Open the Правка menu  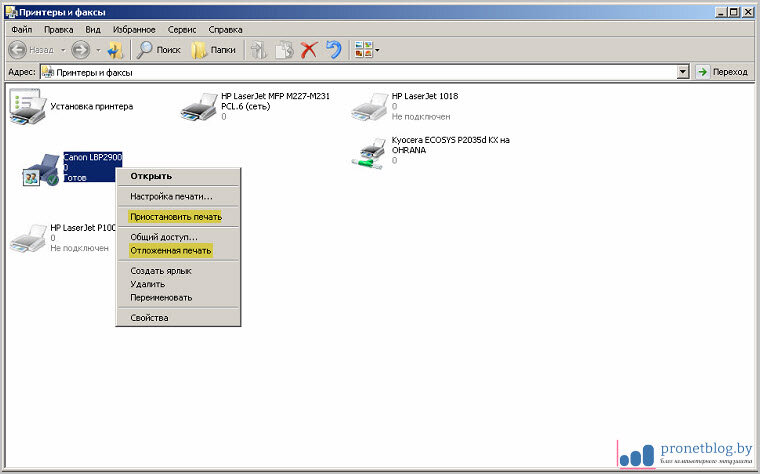pyautogui.click(x=59, y=30)
